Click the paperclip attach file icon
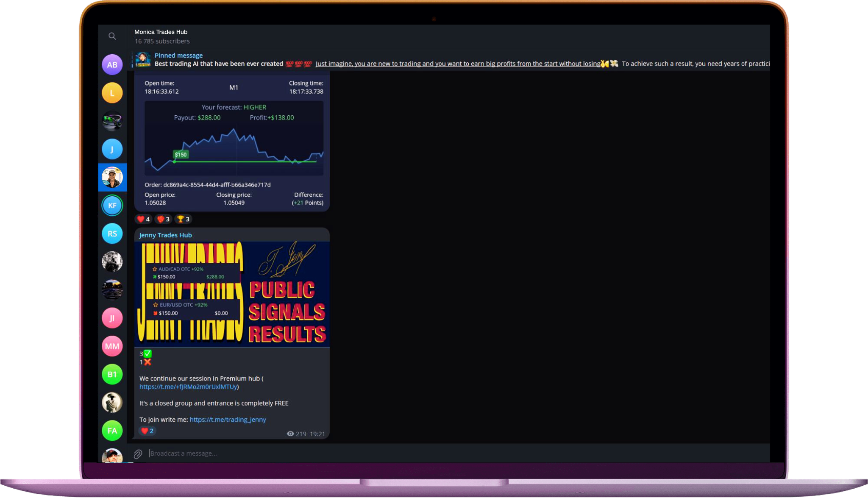The height and width of the screenshot is (498, 868). (138, 454)
